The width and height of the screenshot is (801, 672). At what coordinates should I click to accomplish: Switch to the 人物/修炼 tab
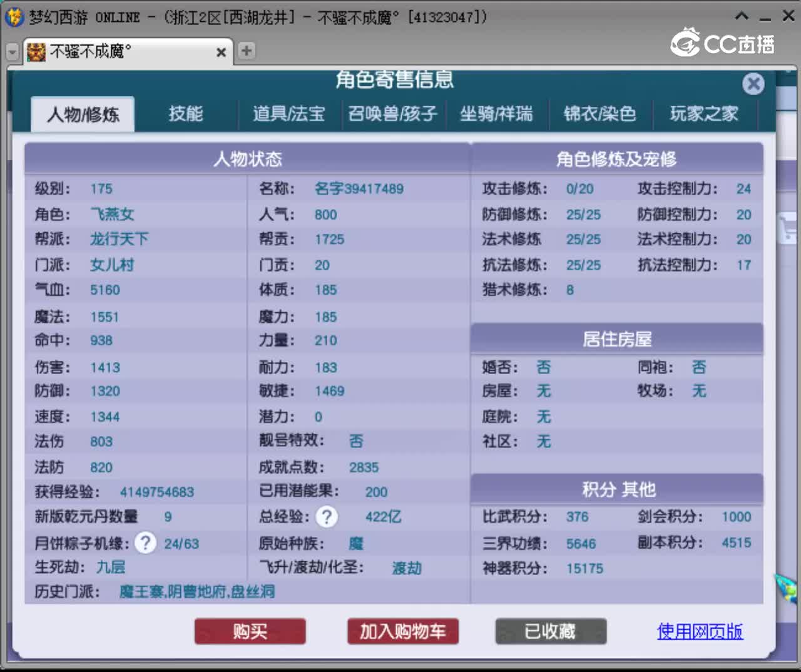pyautogui.click(x=83, y=114)
